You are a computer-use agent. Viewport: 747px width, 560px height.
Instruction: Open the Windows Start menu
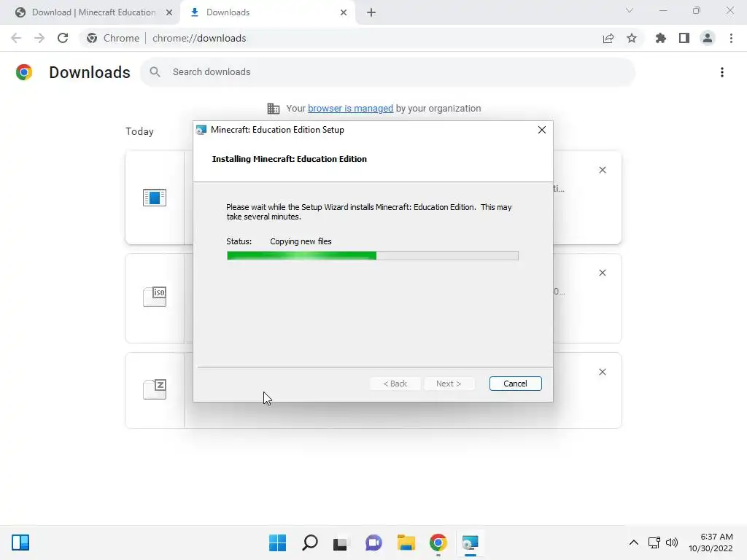[277, 542]
